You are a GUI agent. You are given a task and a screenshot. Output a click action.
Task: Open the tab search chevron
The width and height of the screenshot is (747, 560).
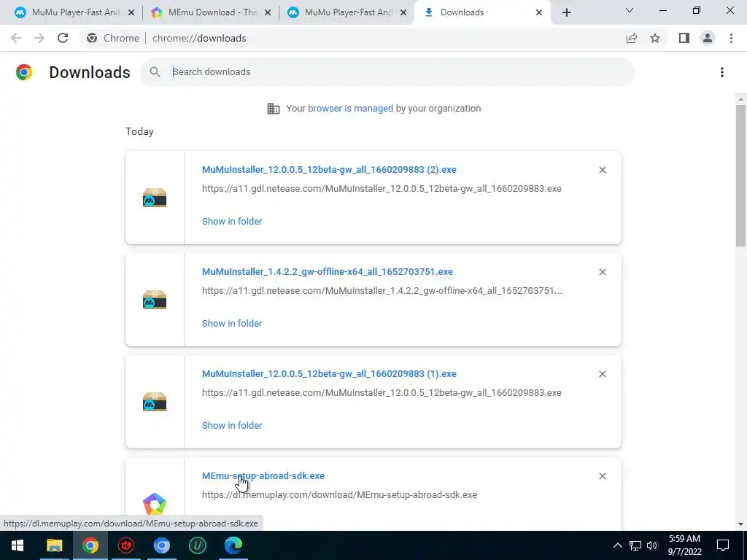point(630,10)
